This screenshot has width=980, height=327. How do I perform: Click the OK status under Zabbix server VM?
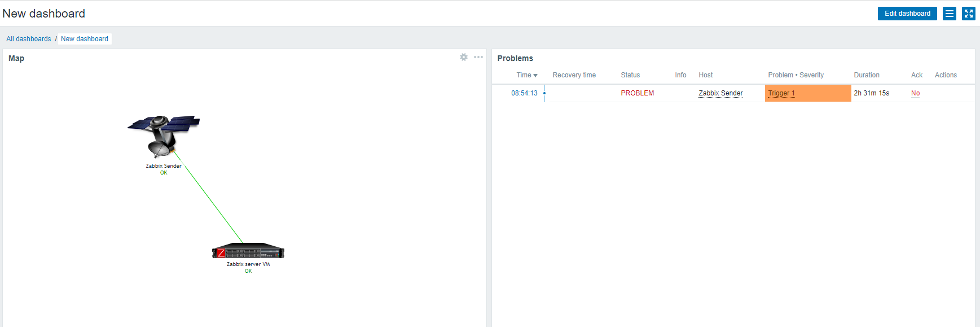248,271
